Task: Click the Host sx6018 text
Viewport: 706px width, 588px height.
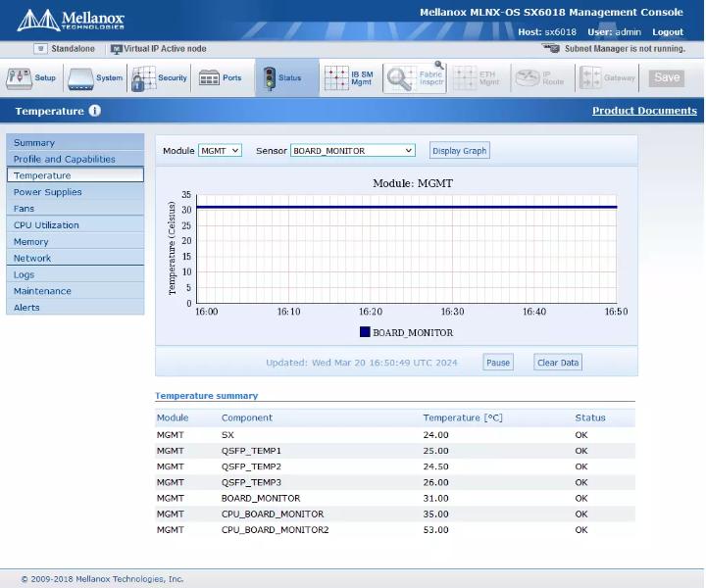Action: point(546,32)
